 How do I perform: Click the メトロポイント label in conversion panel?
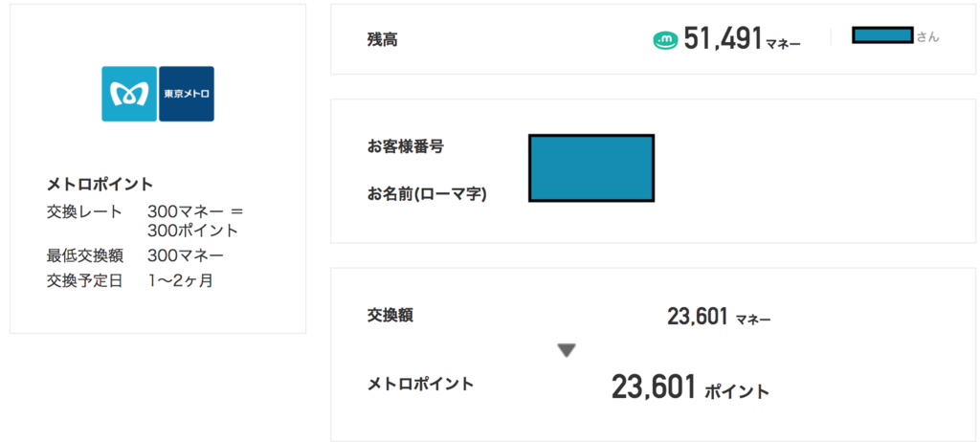click(421, 384)
